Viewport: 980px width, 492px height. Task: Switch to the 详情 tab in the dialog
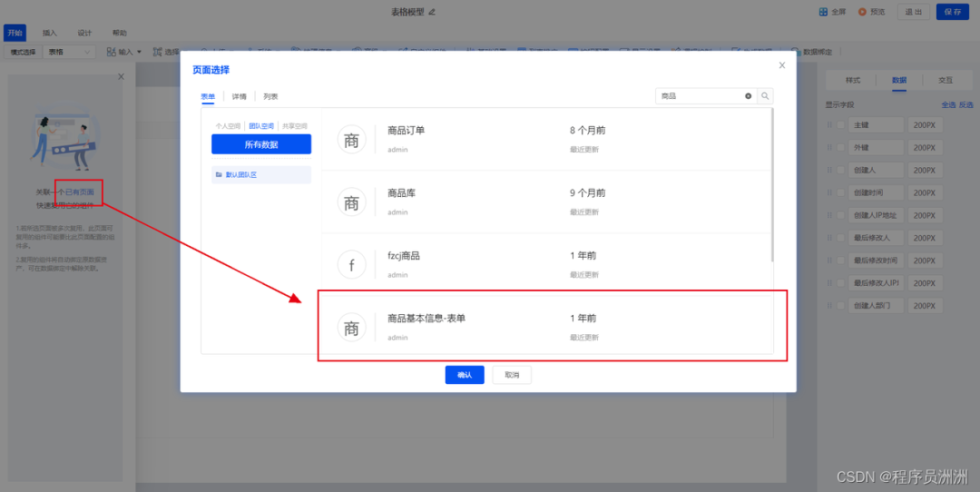coord(240,96)
